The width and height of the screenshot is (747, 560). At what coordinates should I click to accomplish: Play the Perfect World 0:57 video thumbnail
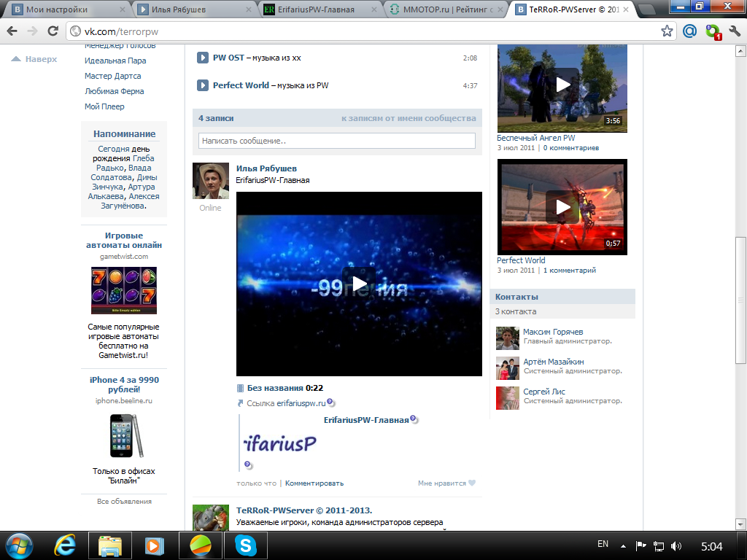562,206
